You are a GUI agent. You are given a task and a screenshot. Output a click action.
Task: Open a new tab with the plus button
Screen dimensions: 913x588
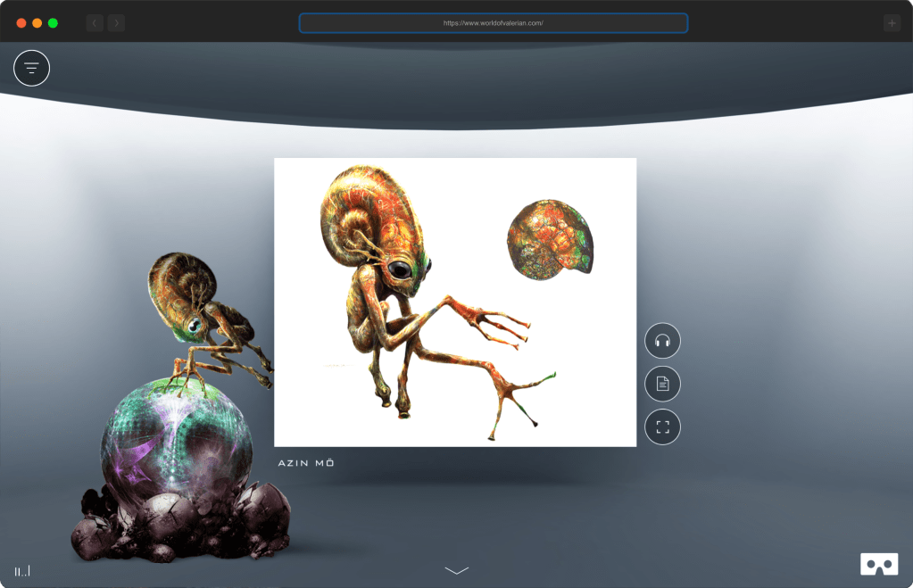tap(892, 23)
